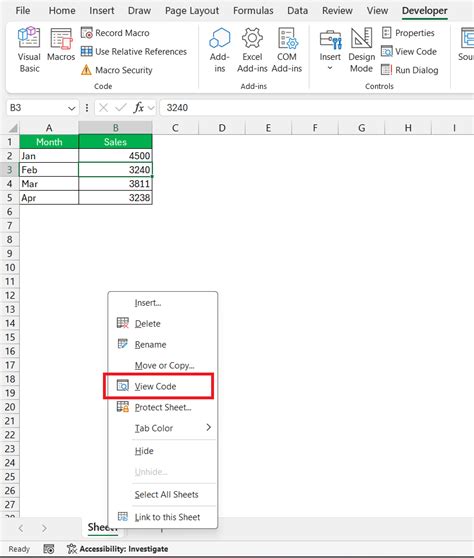
Task: Toggle Design Mode on
Action: (x=361, y=49)
